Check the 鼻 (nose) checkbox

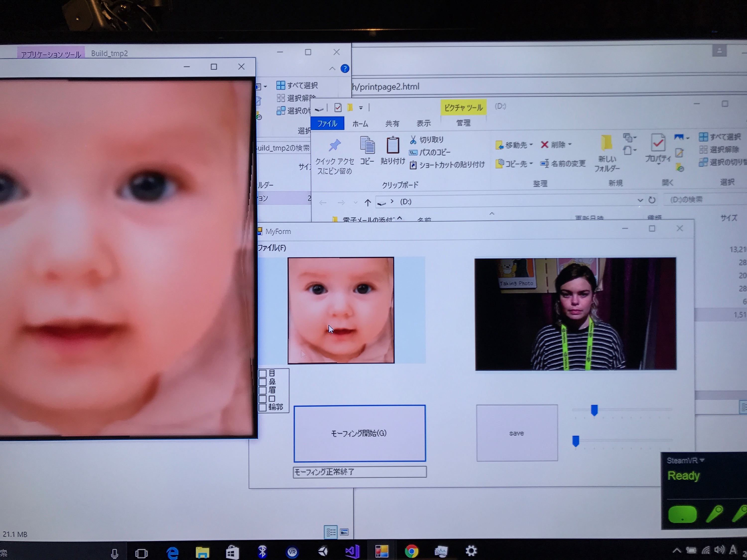click(262, 382)
